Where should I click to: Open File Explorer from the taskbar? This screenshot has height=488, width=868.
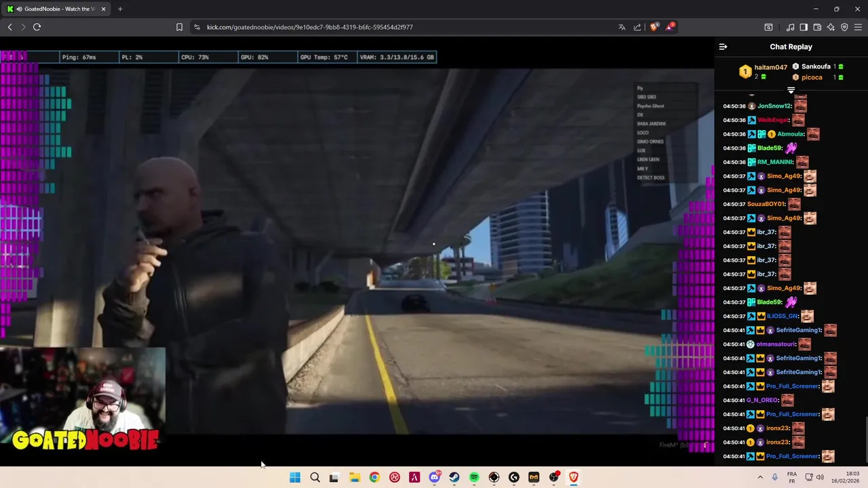tap(354, 478)
